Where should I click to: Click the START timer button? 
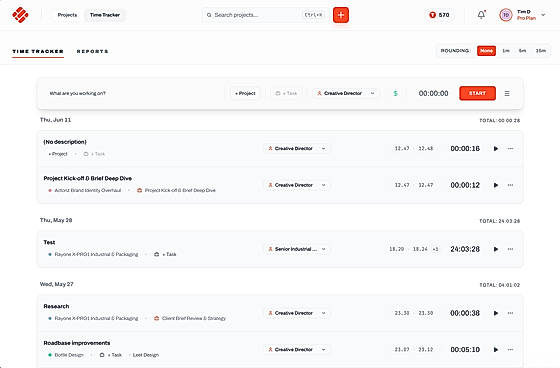tap(478, 93)
